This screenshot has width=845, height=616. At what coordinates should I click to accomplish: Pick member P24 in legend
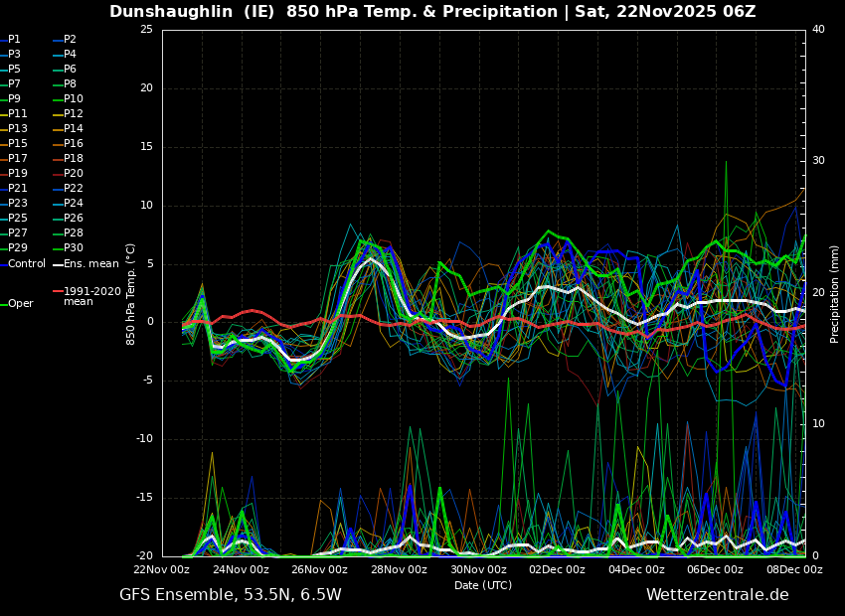(74, 203)
